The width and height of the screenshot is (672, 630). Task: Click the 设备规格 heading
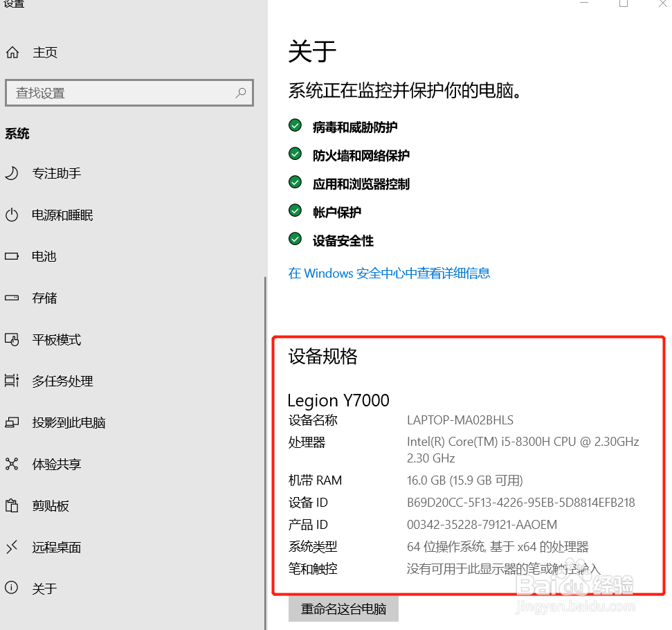(x=323, y=356)
